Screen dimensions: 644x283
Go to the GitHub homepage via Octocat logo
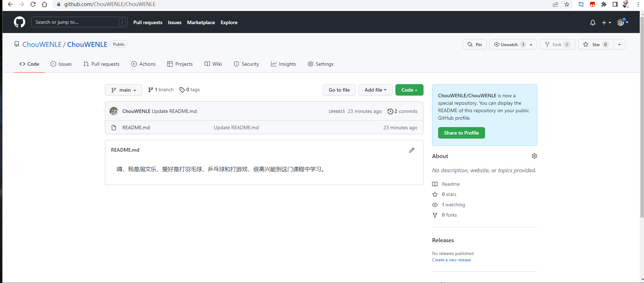pos(20,22)
